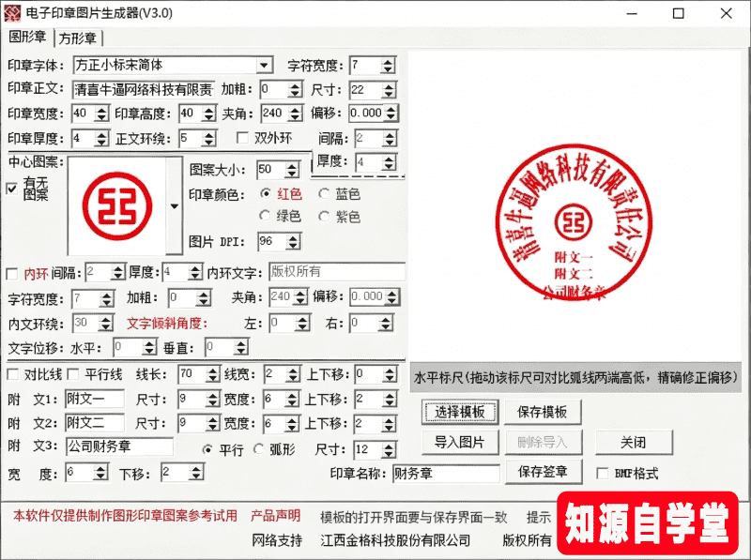Select 蓝色 seal color radio button
Screen dimensions: 751x560
pos(324,194)
